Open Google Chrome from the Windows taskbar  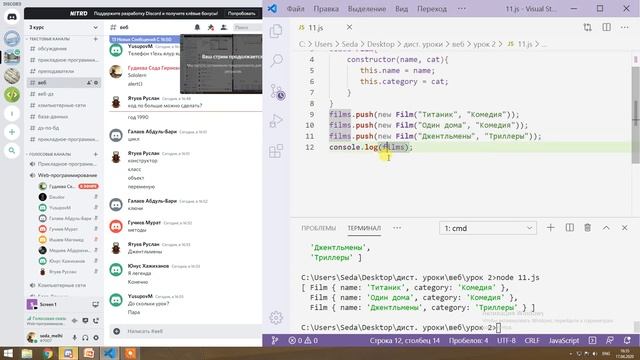tap(47, 353)
